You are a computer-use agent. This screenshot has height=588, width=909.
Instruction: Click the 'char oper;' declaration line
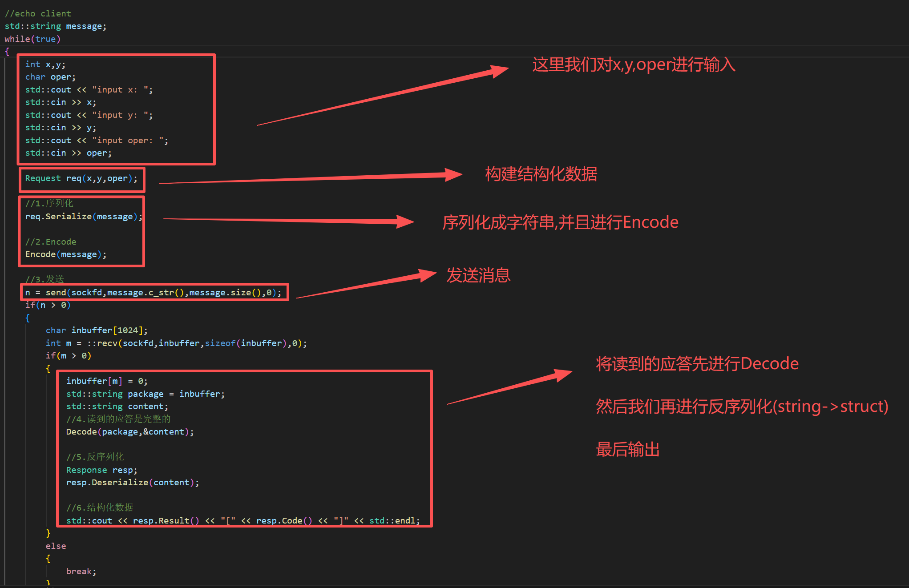[50, 77]
